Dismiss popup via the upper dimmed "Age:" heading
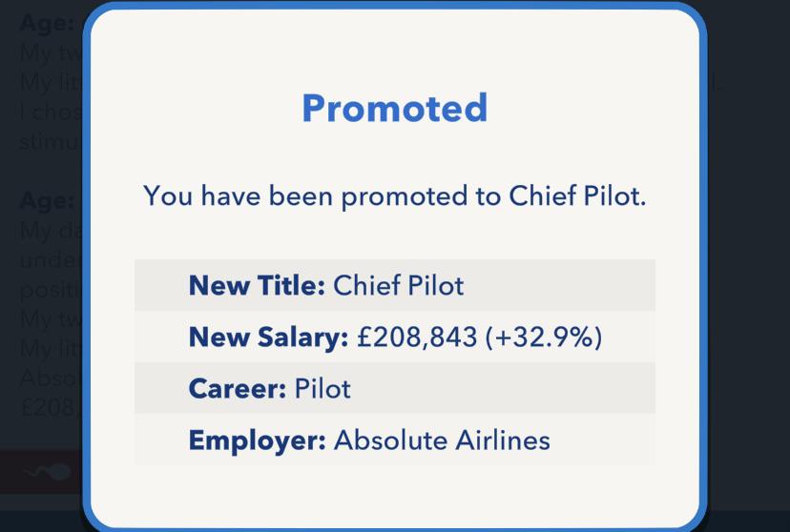The image size is (790, 532). (x=48, y=23)
